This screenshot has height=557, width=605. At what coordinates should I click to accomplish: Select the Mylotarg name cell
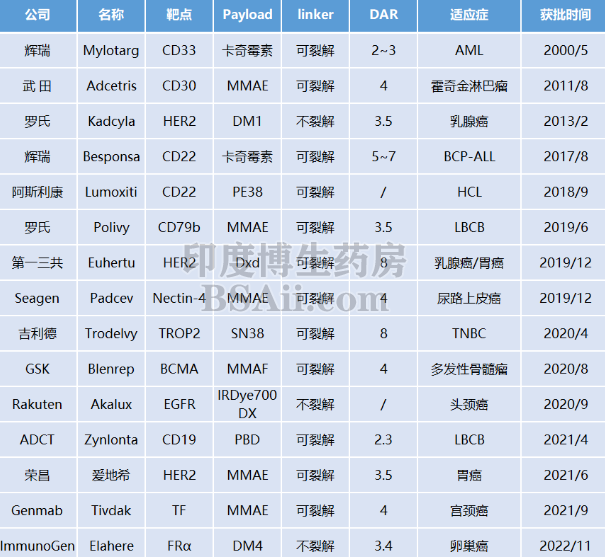[111, 50]
